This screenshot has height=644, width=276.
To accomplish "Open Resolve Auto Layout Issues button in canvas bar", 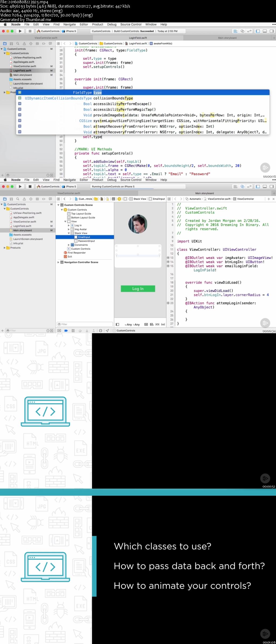I will click(163, 325).
